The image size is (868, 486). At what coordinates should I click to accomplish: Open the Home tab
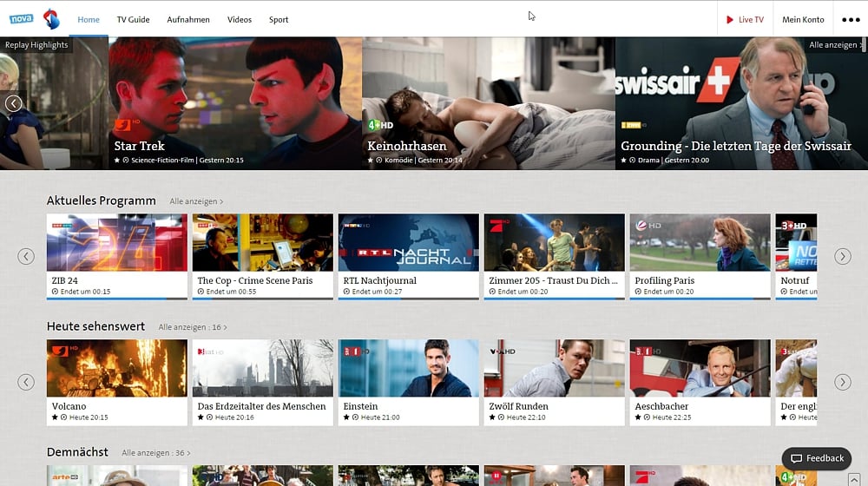[89, 19]
